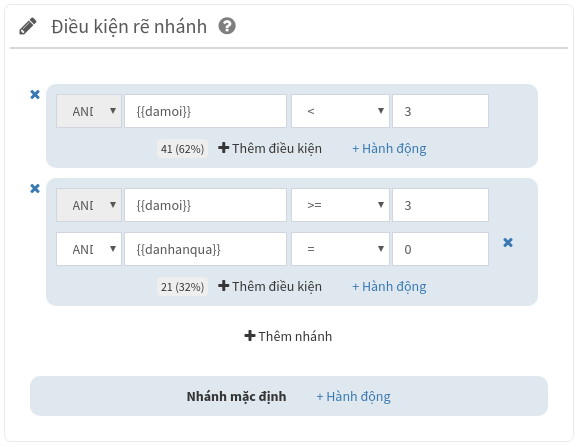The height and width of the screenshot is (447, 578).
Task: Click + Hành động link in the first branch
Action: click(389, 149)
